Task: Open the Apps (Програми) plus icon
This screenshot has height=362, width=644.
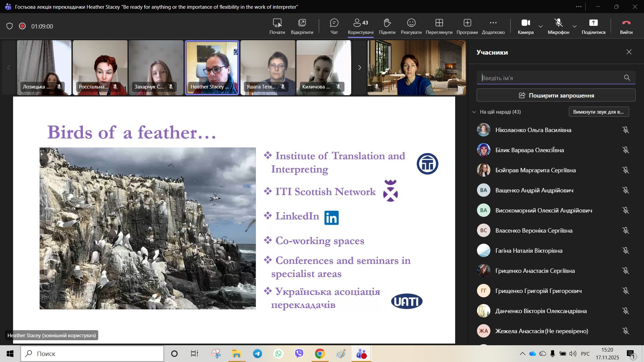Action: pos(467,26)
